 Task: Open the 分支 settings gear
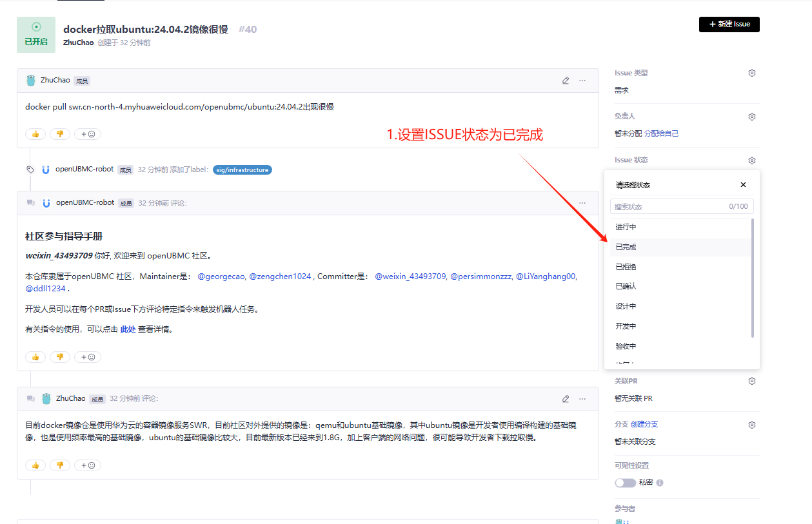pyautogui.click(x=751, y=424)
